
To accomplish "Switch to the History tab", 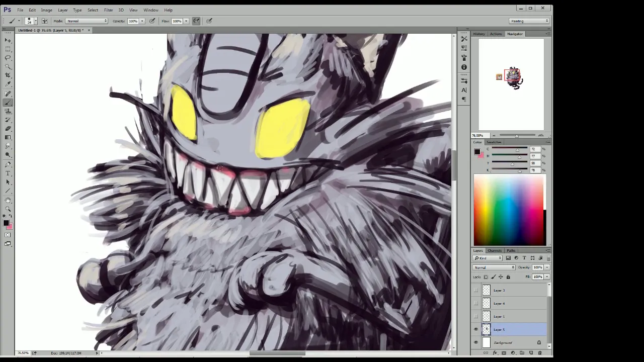I will pos(479,34).
